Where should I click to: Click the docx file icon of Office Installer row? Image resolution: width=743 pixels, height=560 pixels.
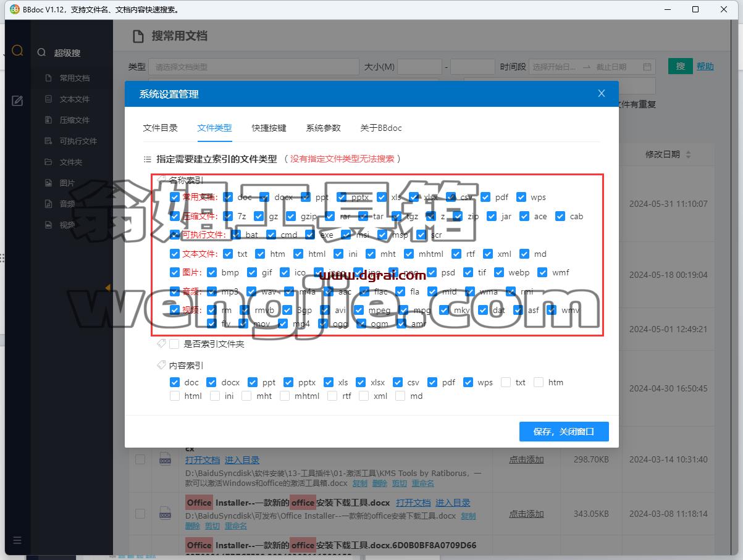166,514
